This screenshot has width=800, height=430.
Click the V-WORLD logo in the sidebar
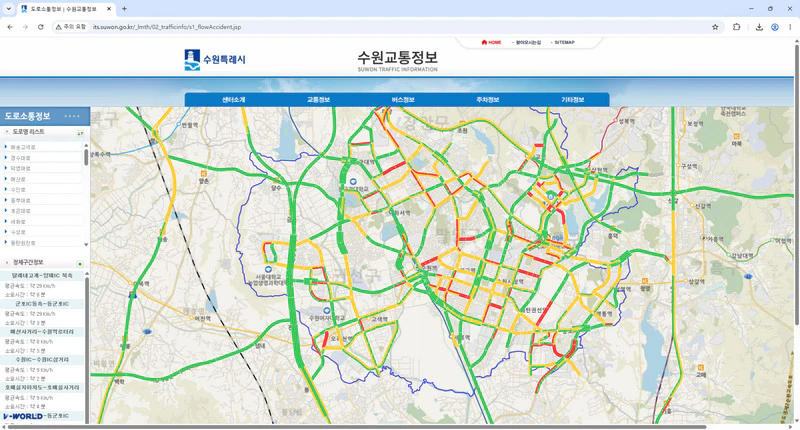point(22,416)
